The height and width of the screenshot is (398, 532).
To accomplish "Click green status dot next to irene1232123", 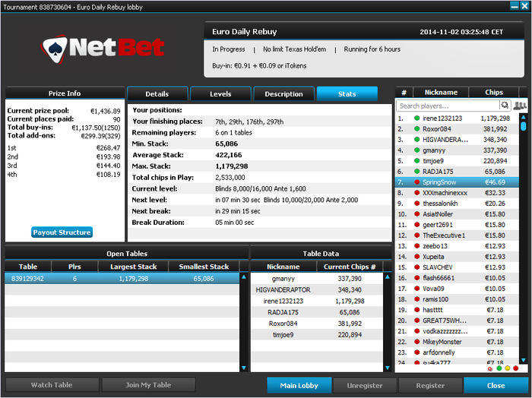I will (417, 118).
